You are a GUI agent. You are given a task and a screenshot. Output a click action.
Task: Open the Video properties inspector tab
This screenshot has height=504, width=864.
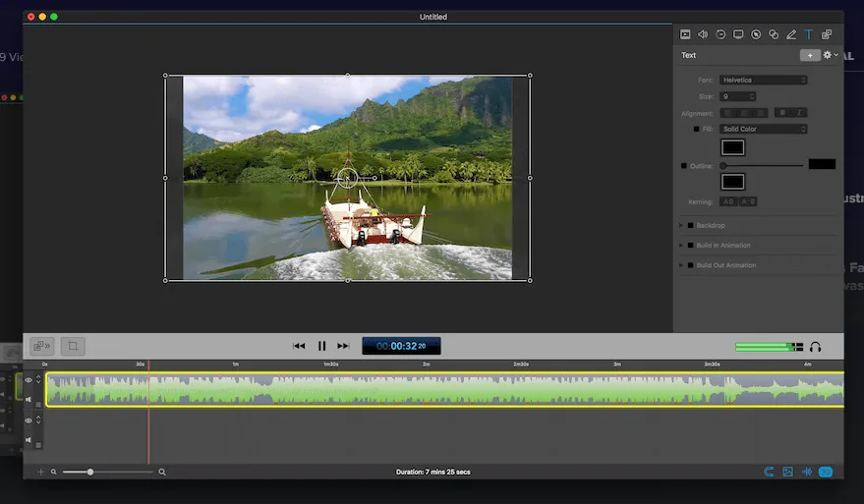[685, 34]
